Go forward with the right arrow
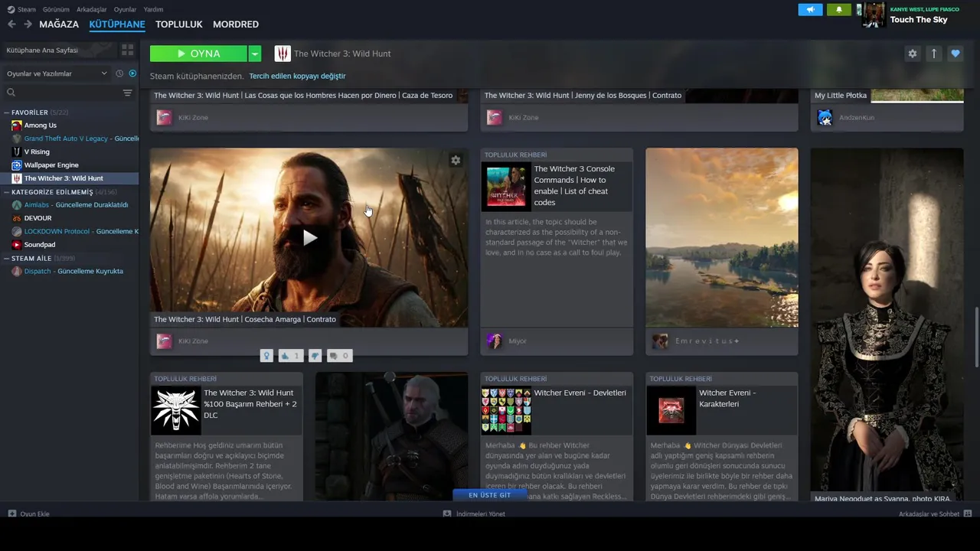This screenshot has height=551, width=980. [x=28, y=24]
